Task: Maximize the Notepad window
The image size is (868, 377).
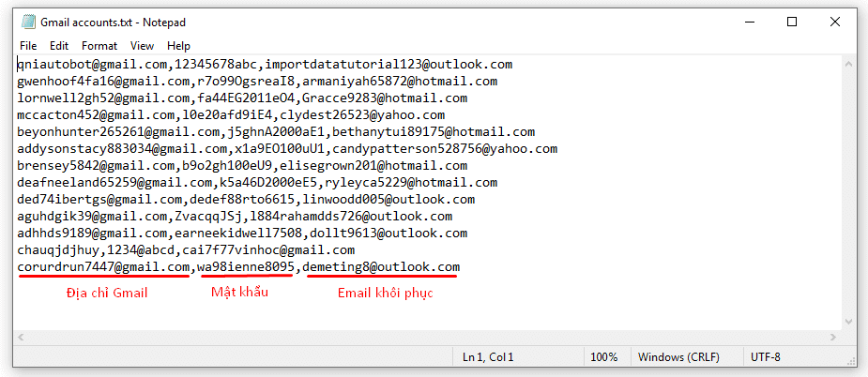Action: (792, 23)
